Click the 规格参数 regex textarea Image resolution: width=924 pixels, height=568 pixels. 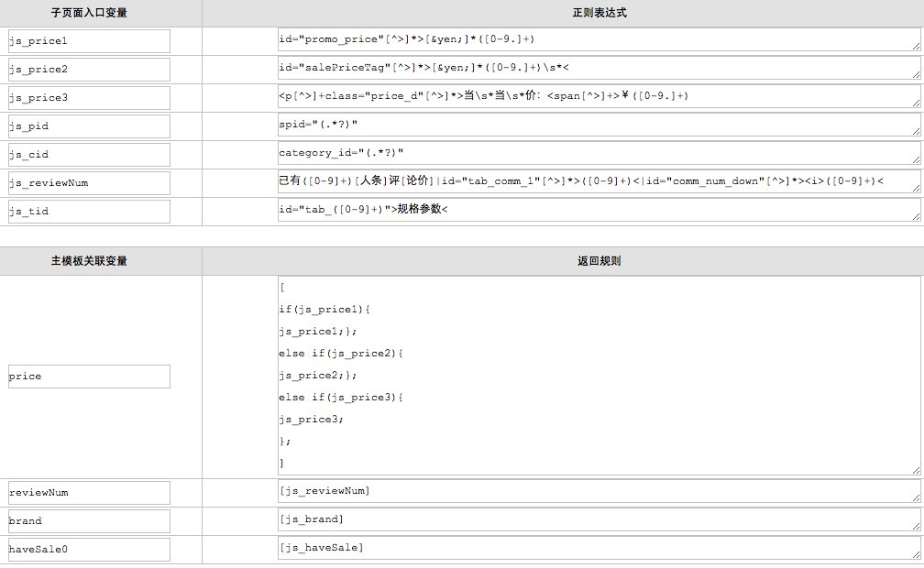pos(599,211)
